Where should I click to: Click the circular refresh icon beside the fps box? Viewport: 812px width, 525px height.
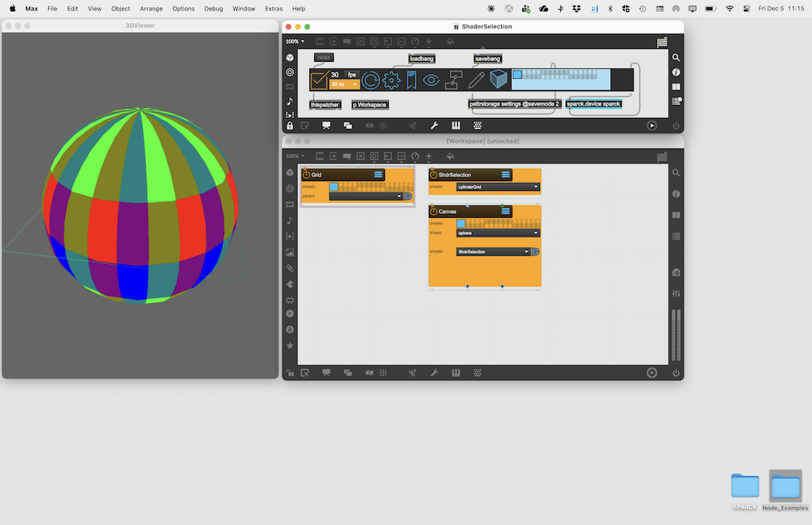click(x=370, y=80)
